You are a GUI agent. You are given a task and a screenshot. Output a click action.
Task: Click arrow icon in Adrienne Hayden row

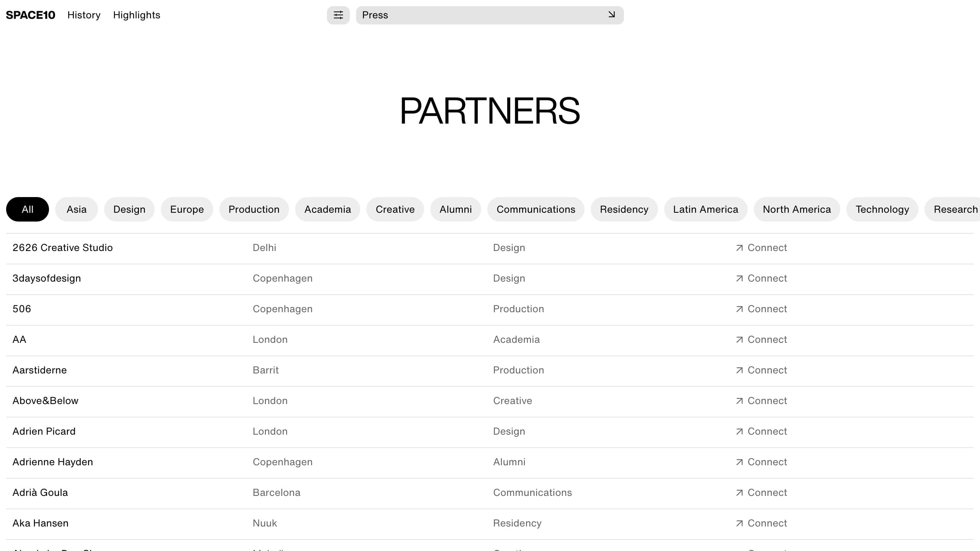coord(739,462)
